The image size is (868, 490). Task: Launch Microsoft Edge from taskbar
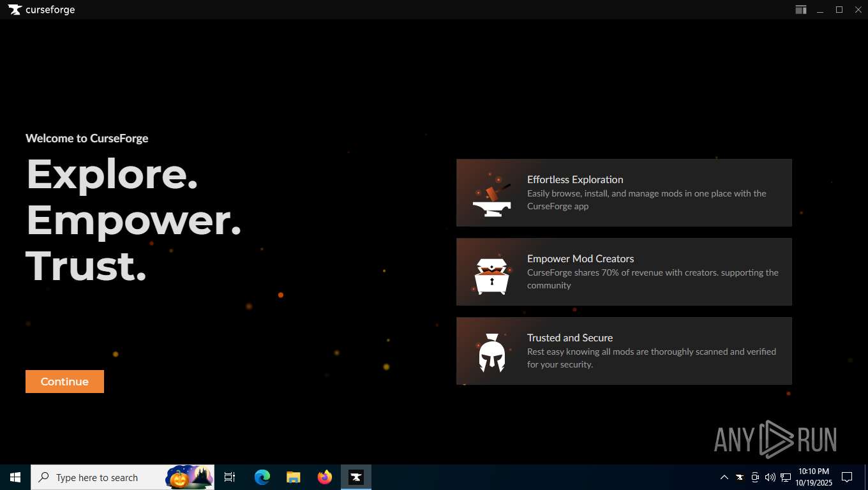[x=262, y=477]
